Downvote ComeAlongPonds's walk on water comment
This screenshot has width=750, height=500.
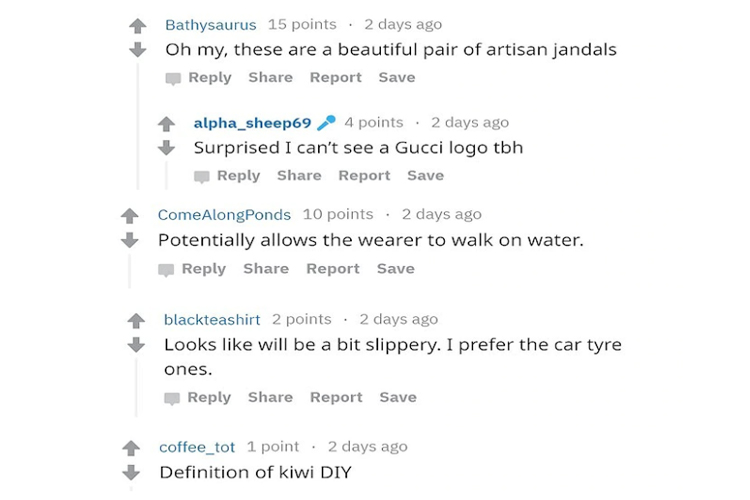[130, 240]
